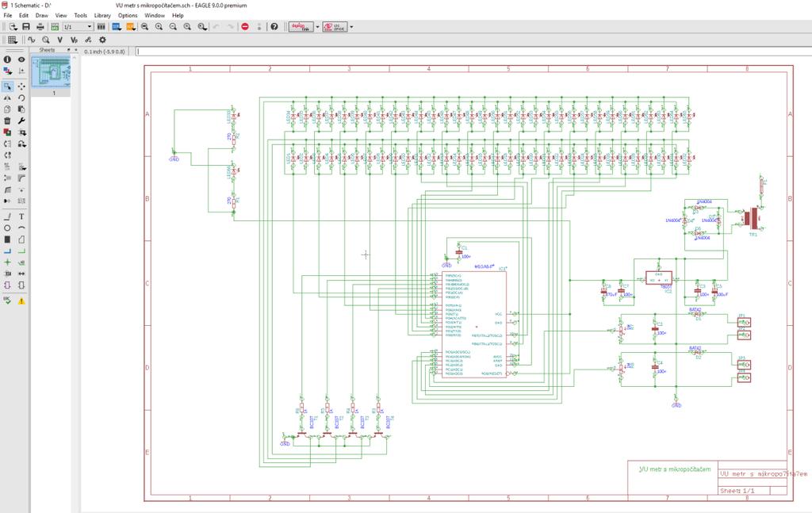Print the schematic using the printer icon
The image size is (812, 513).
point(40,26)
